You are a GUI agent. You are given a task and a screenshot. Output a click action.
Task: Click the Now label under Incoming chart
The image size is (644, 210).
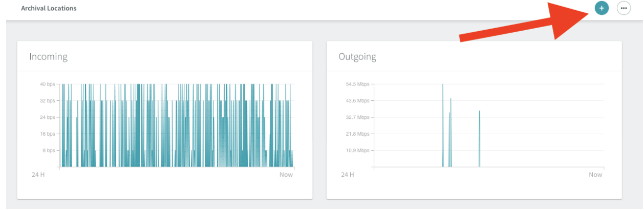click(x=286, y=175)
